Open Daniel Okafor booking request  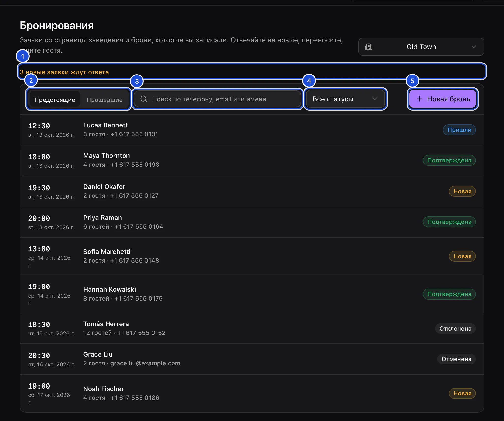pos(252,191)
